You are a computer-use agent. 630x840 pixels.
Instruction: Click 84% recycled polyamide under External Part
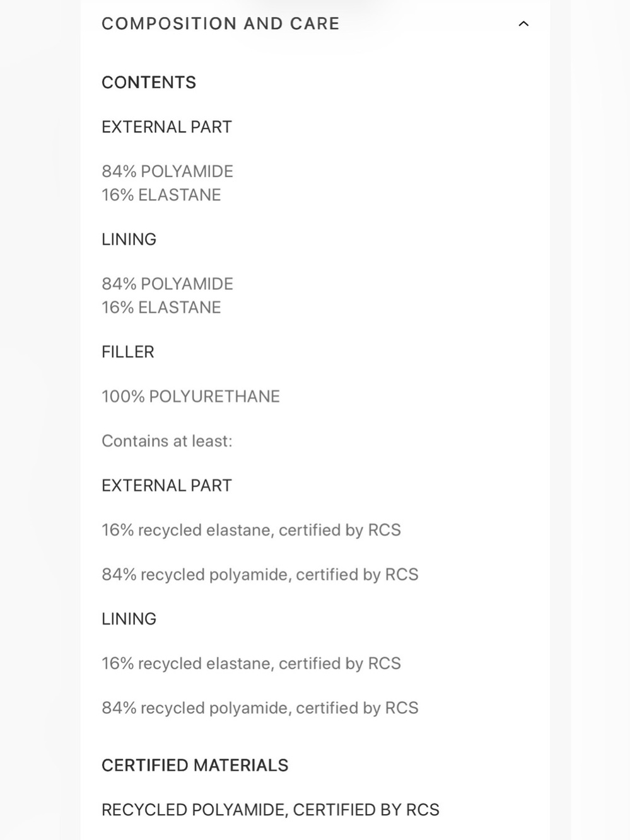click(260, 575)
